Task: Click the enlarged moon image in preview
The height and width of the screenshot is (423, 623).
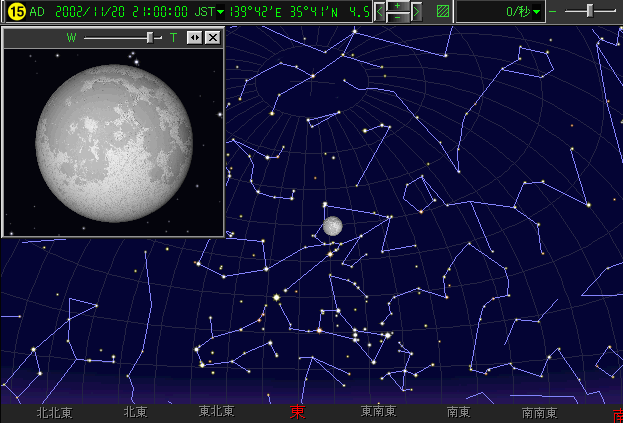Action: (x=113, y=133)
